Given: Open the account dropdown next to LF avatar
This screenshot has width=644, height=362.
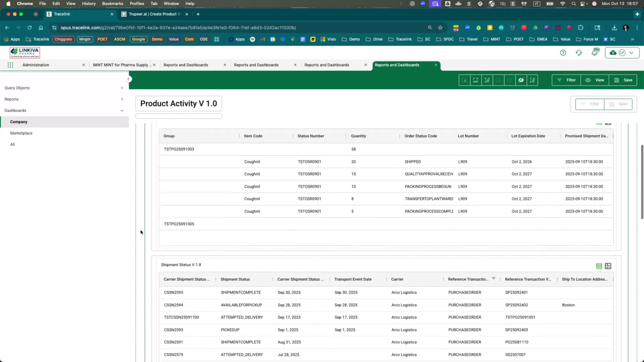Looking at the screenshot, I should (632, 53).
